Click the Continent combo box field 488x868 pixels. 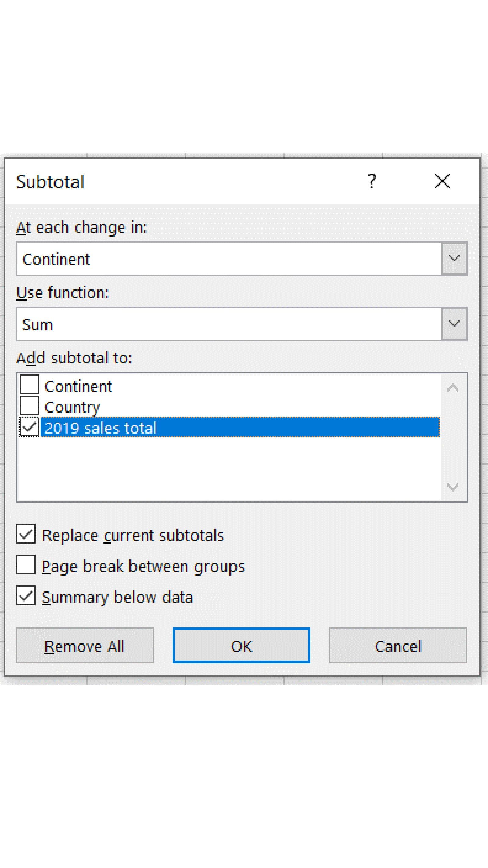[x=229, y=259]
